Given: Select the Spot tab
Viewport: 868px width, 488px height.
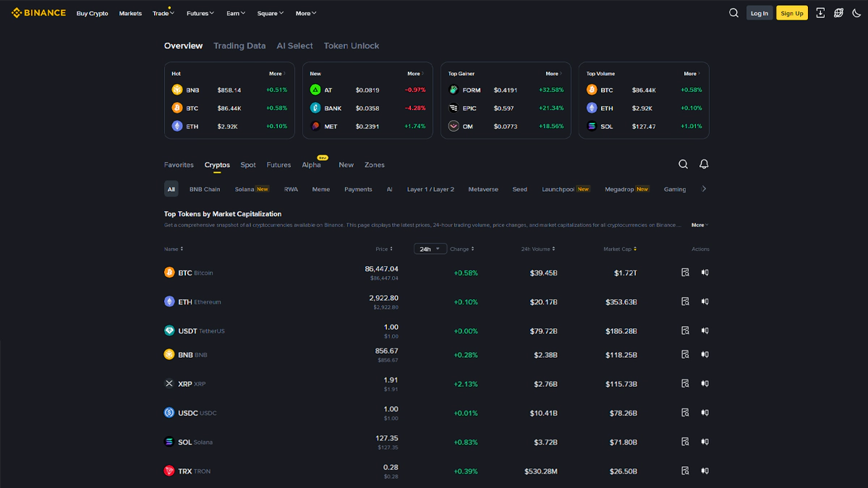Looking at the screenshot, I should click(x=248, y=165).
